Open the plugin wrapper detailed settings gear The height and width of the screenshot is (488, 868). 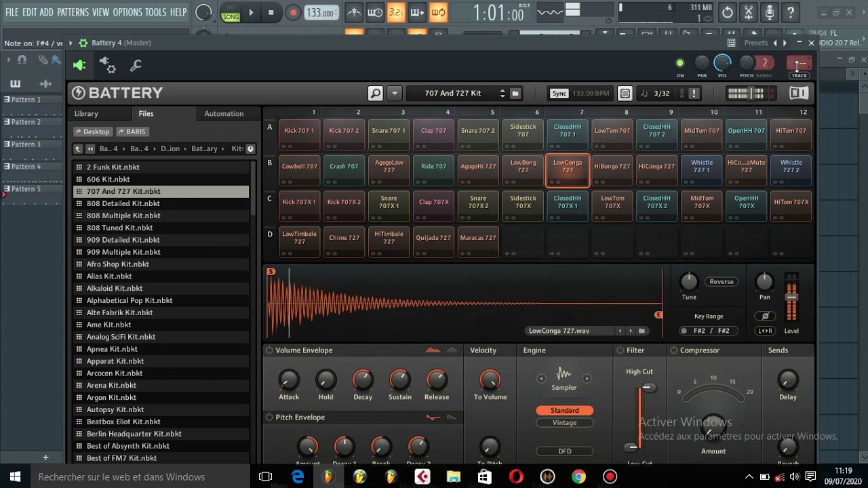pos(108,65)
